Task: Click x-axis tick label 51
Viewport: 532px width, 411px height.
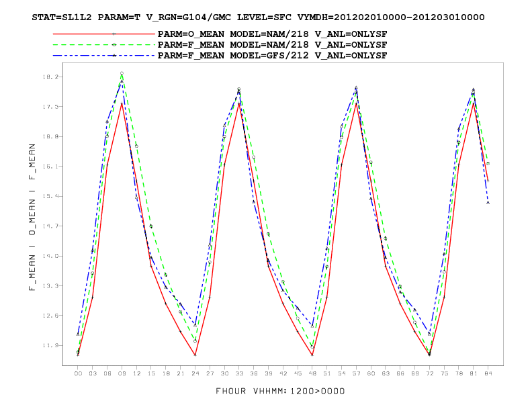Action: coord(327,373)
